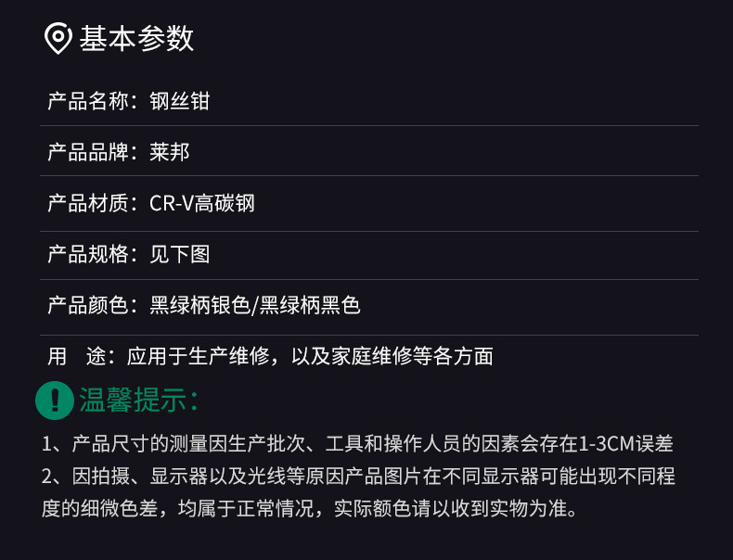Select the 产品材质 label
This screenshot has height=560, width=733.
click(x=88, y=203)
